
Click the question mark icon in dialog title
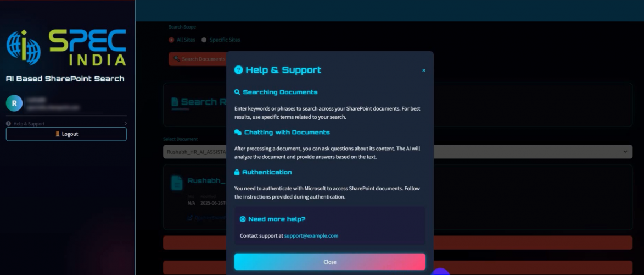pyautogui.click(x=239, y=70)
